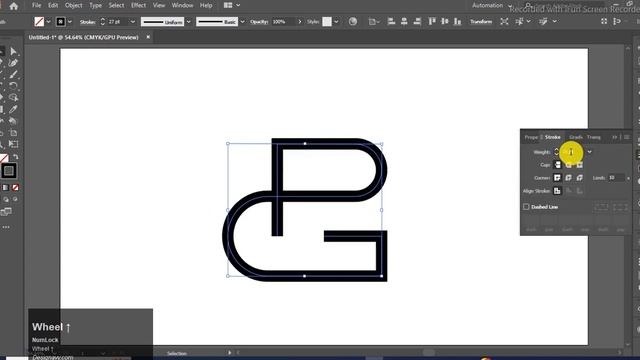Viewport: 640px width, 360px height.
Task: Click Vertical Align Center icon
Action: pyautogui.click(x=445, y=21)
